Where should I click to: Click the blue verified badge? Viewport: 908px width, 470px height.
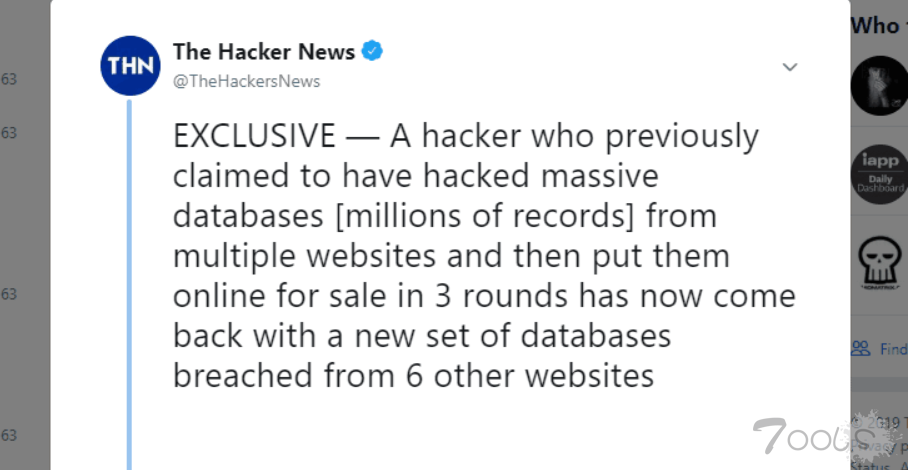[x=372, y=52]
